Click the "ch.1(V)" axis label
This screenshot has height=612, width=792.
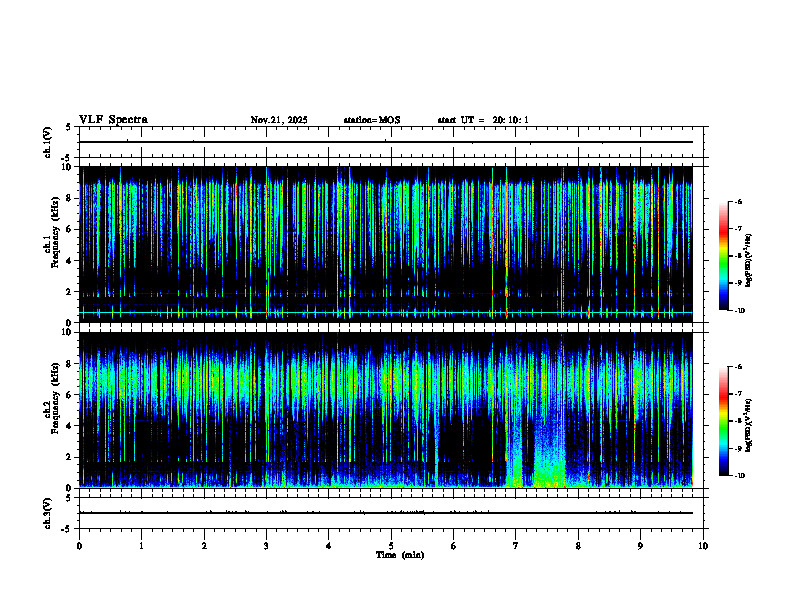pyautogui.click(x=48, y=142)
